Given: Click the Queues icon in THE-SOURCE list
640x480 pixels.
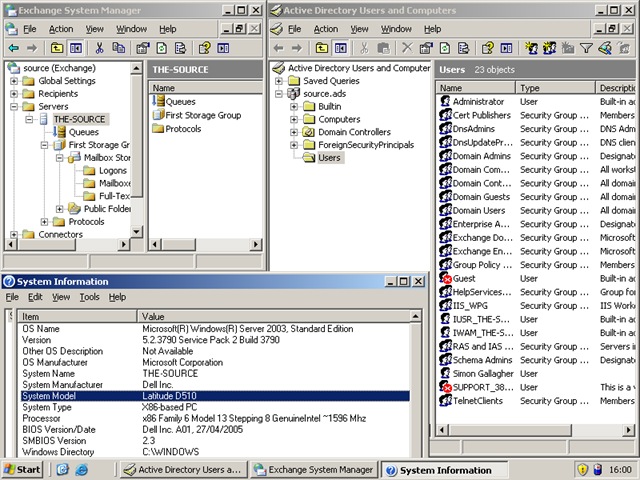Looking at the screenshot, I should tap(158, 101).
